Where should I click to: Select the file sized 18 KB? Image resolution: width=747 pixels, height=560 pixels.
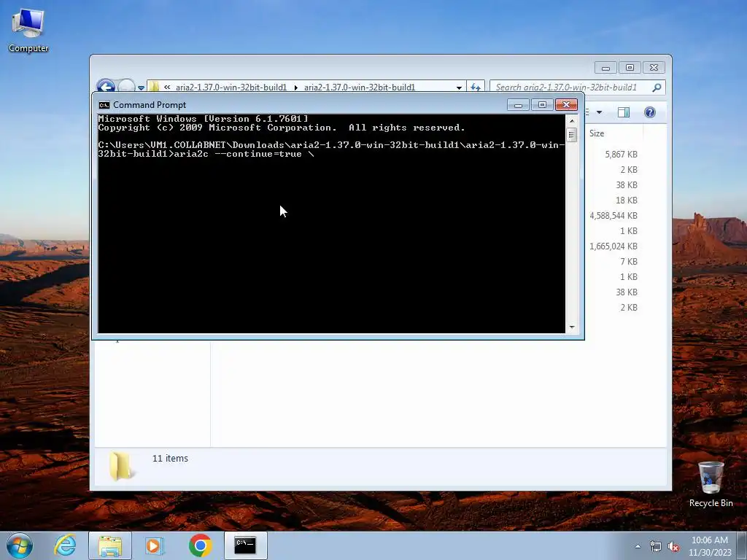pos(627,201)
